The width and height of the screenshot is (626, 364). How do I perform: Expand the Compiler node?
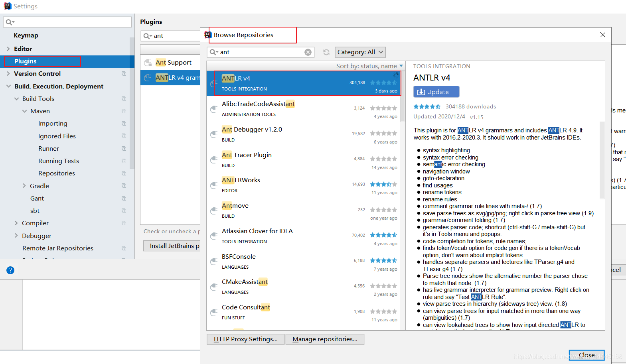[x=16, y=223]
